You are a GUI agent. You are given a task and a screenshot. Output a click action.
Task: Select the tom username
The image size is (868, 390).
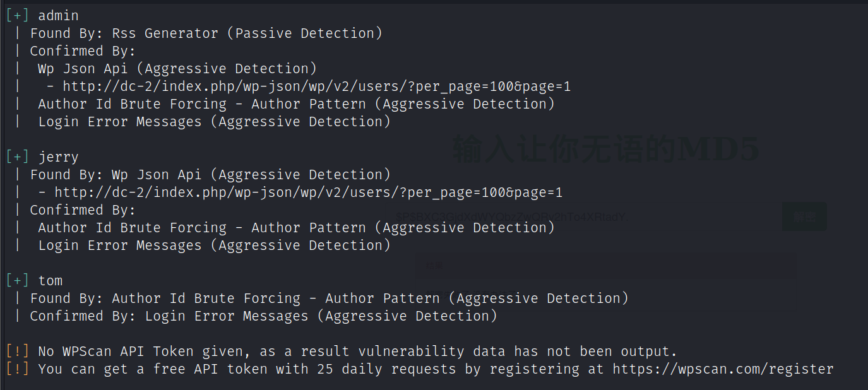(x=51, y=281)
